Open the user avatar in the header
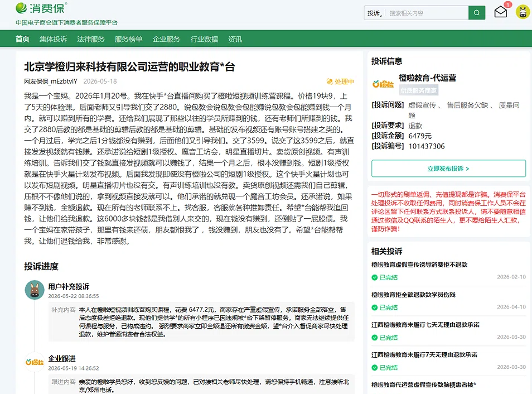The width and height of the screenshot is (532, 394). 523,13
